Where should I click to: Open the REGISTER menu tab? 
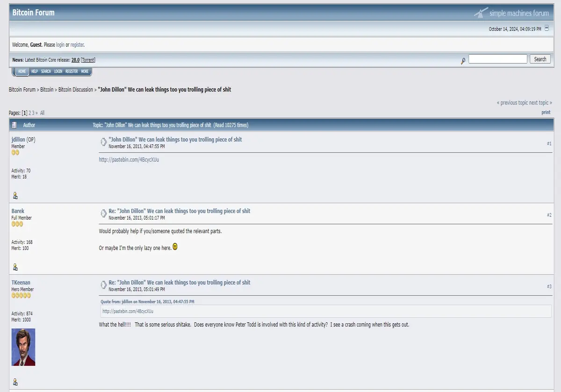coord(72,71)
